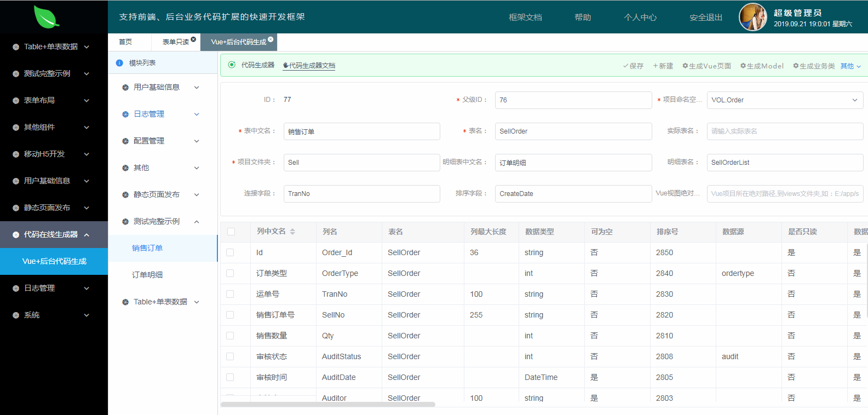Check the row checkbox for 销售订单号
The height and width of the screenshot is (415, 868).
click(x=230, y=315)
